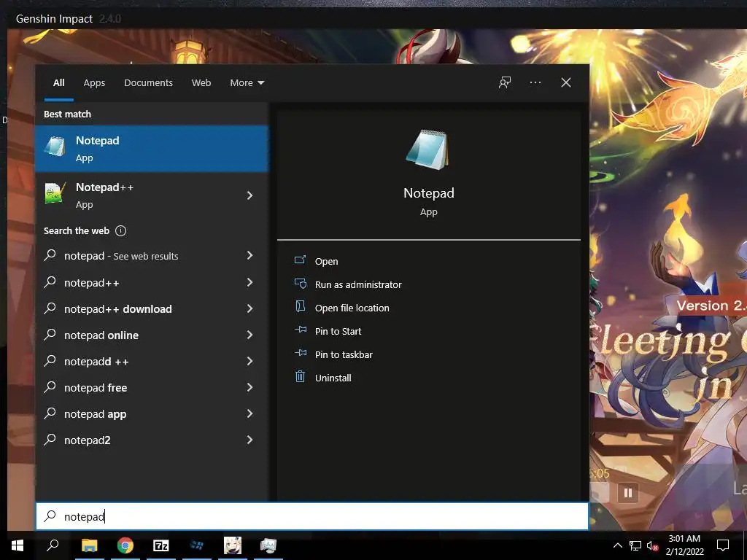The height and width of the screenshot is (560, 747).
Task: Click the magnifier beside 'notepad online'
Action: (50, 334)
